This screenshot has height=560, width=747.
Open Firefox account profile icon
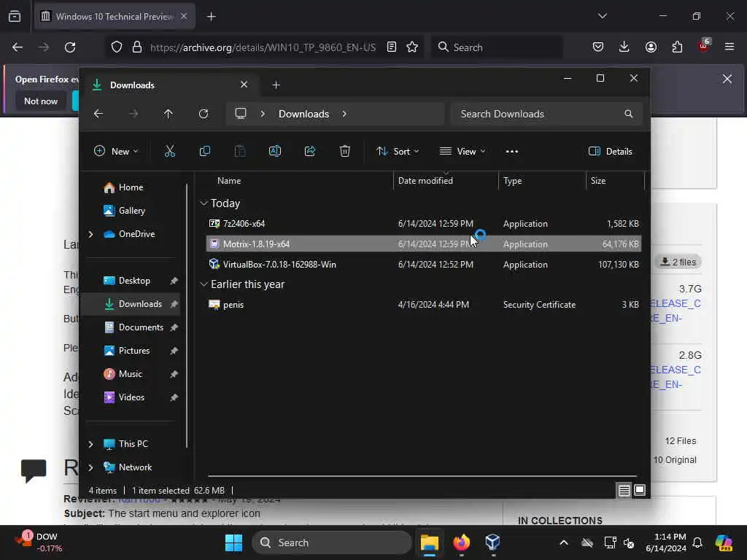click(x=651, y=47)
